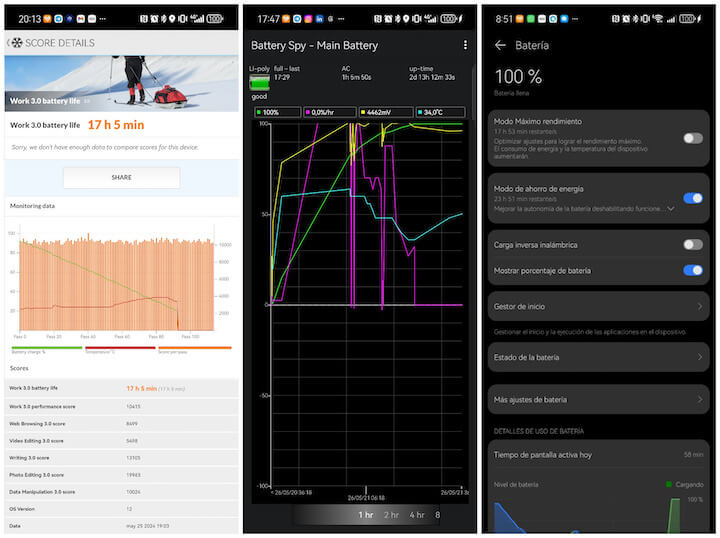720x538 pixels.
Task: Open the three-dot overflow menu in Battery Spy
Action: (465, 45)
